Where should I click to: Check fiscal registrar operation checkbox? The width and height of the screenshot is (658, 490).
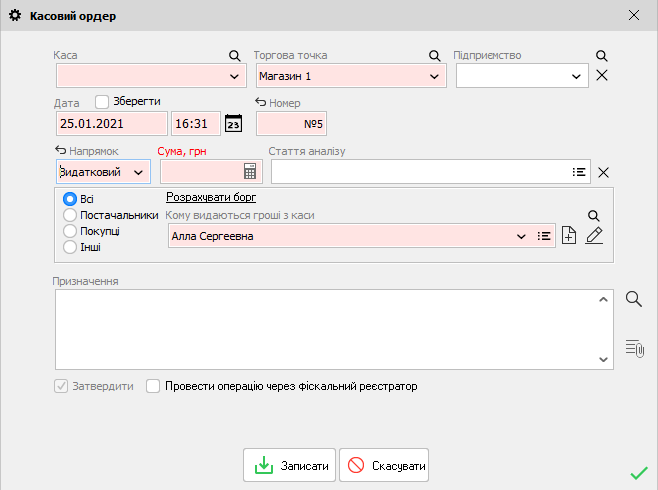point(153,386)
